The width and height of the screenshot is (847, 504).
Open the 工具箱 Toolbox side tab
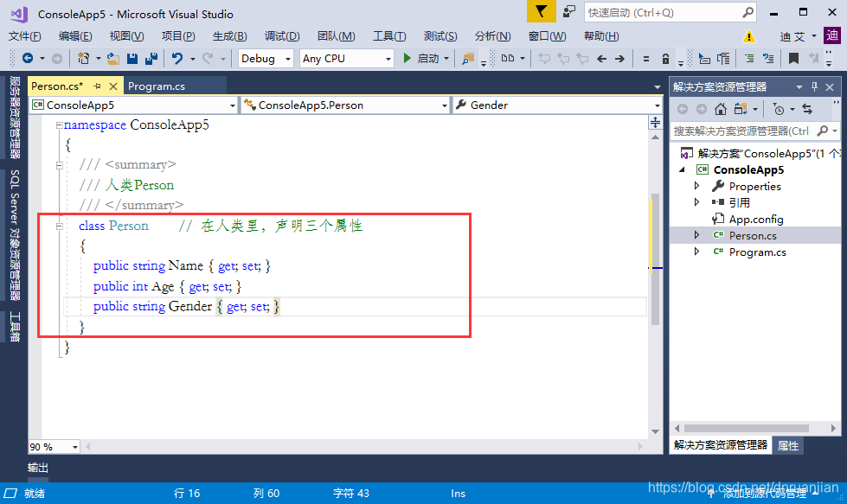[15, 327]
